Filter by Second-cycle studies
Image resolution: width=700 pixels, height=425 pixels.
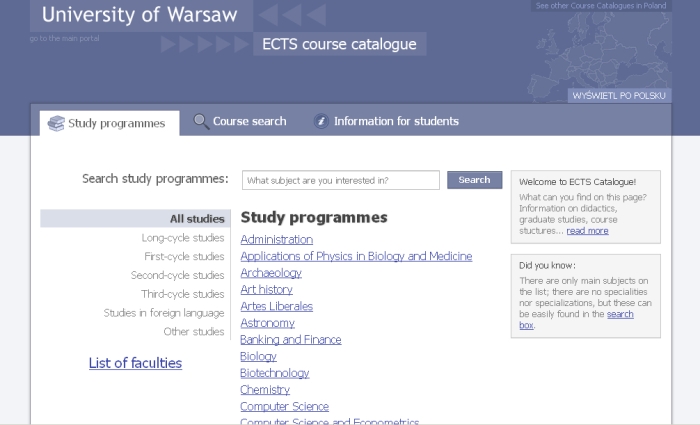pyautogui.click(x=177, y=275)
